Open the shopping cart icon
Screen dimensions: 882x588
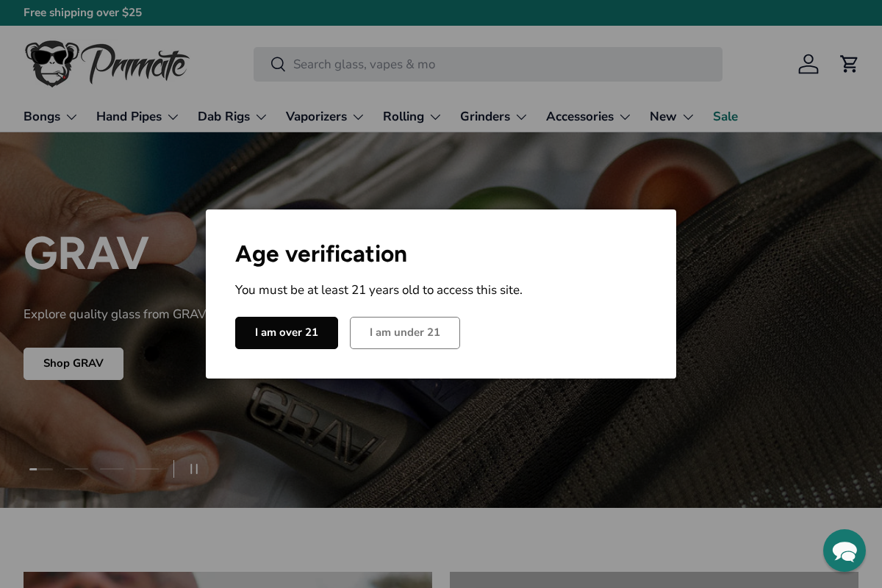coord(849,64)
